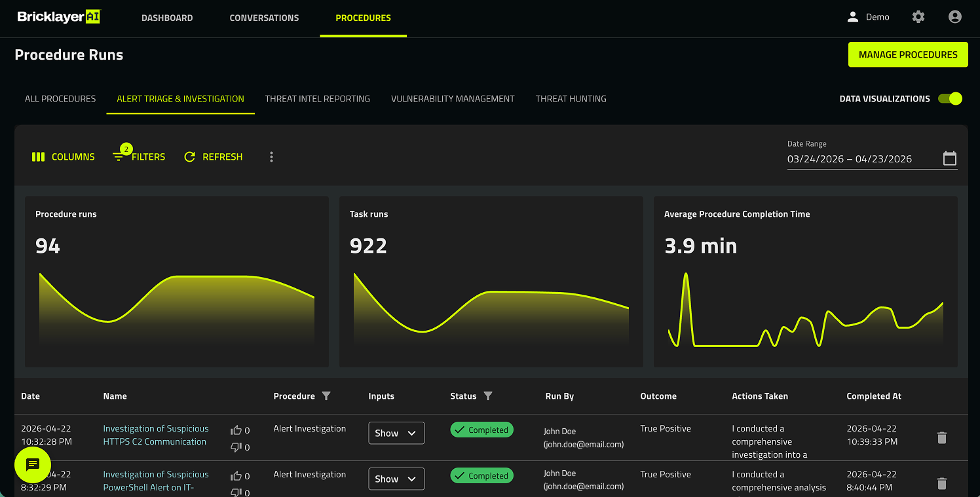The height and width of the screenshot is (497, 980).
Task: Click the columns grid icon
Action: click(x=38, y=157)
